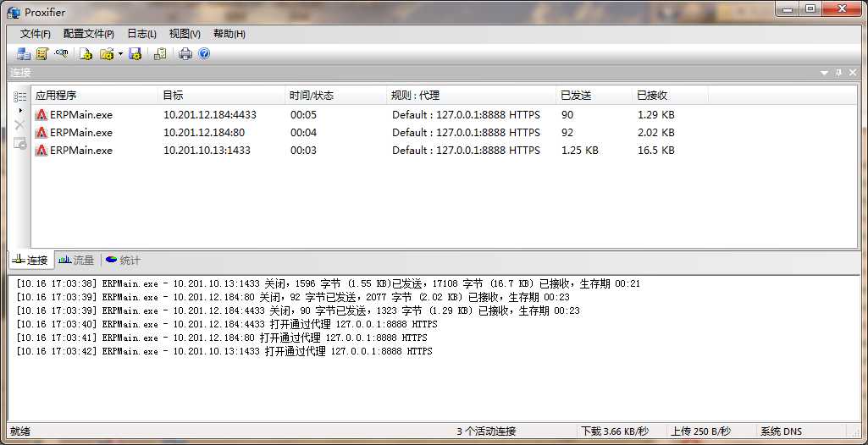Sort by the 时间/状态 column header
Image resolution: width=868 pixels, height=445 pixels.
(335, 95)
